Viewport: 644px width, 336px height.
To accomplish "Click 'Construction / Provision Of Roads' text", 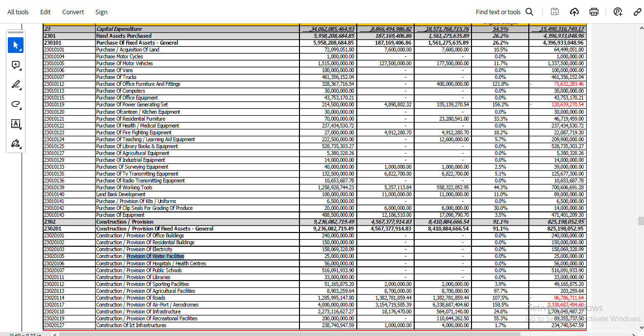I will (x=131, y=298).
